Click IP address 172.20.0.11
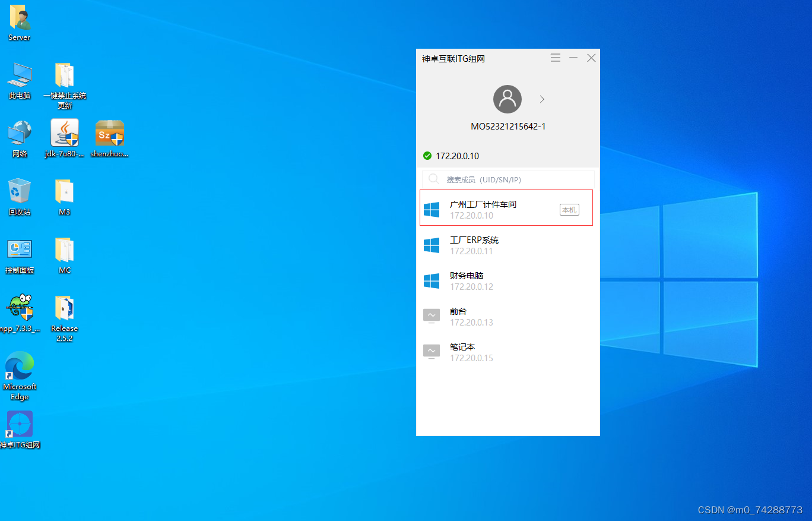812x521 pixels. click(x=471, y=251)
